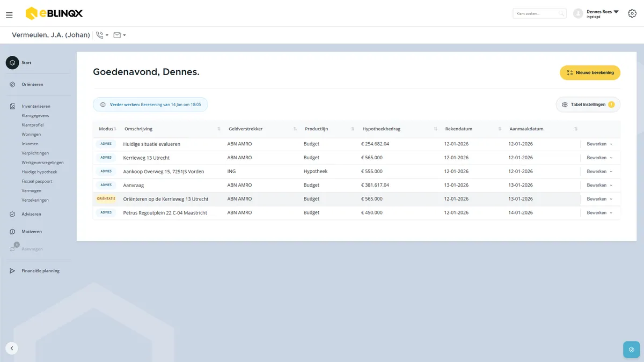Sort by Omschrijving column
The height and width of the screenshot is (362, 644).
tap(218, 129)
